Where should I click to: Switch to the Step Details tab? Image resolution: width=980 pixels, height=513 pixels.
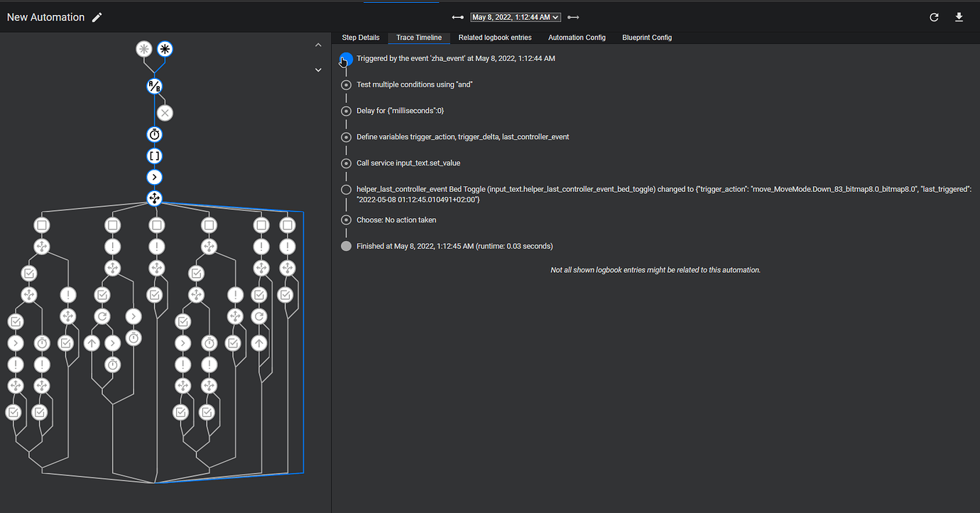pyautogui.click(x=361, y=38)
